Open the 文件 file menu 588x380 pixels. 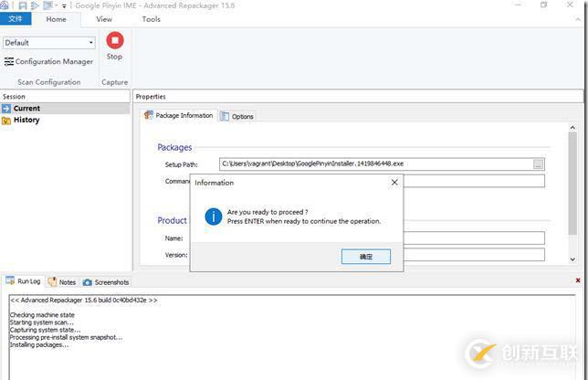pyautogui.click(x=16, y=19)
